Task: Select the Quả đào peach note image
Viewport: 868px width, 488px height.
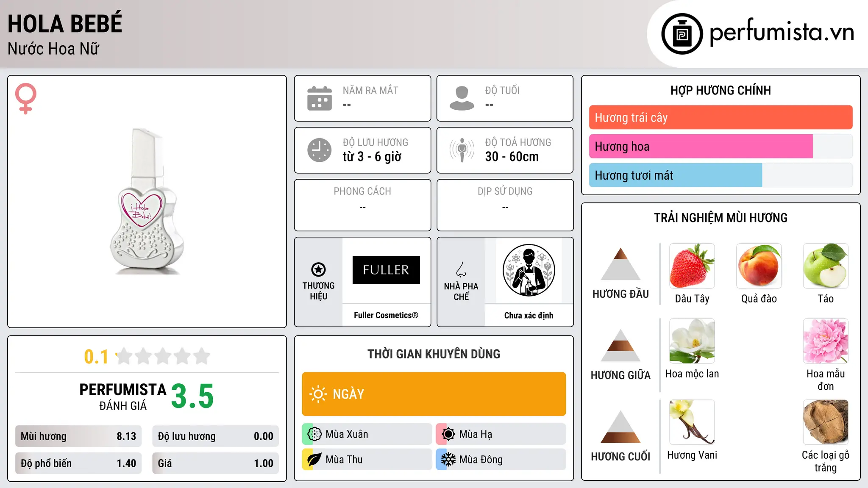Action: click(759, 266)
